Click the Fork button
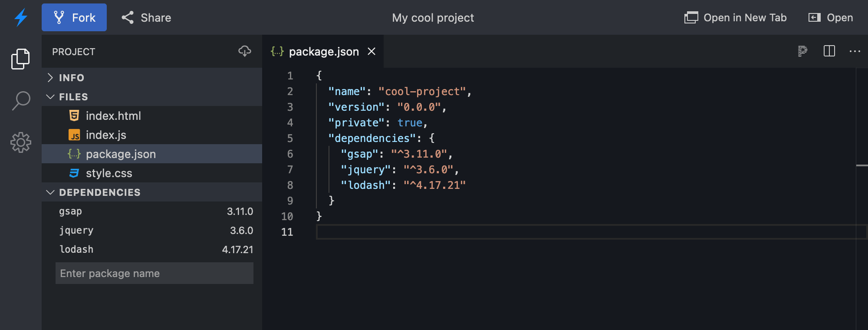Screen dimensions: 868x330 coord(74,17)
